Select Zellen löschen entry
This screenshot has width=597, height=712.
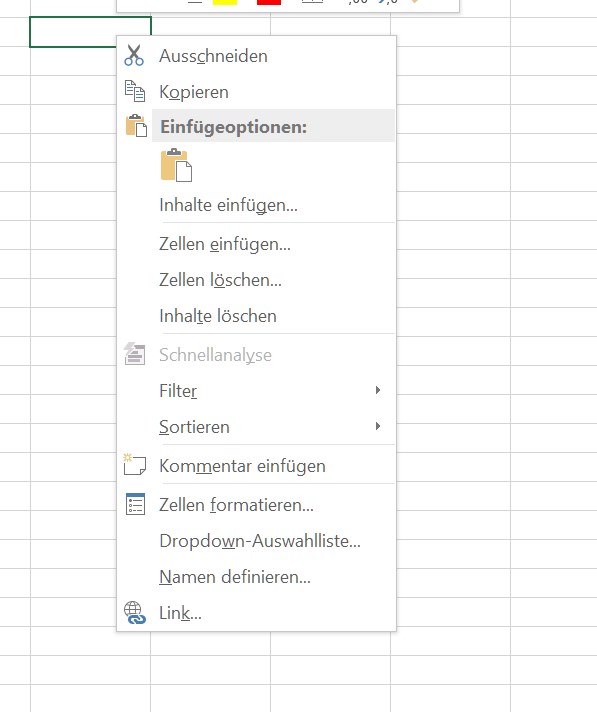[220, 280]
